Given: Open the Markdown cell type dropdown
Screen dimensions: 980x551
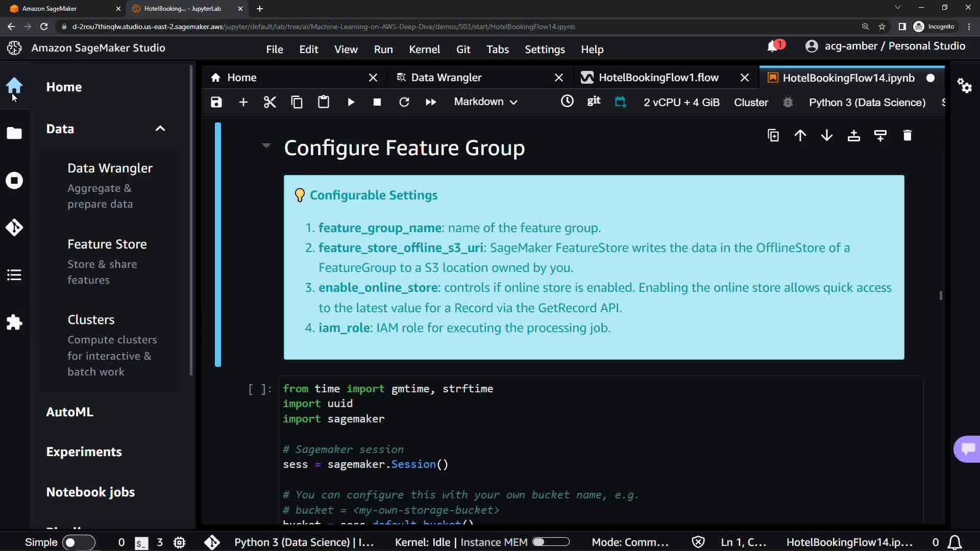Looking at the screenshot, I should (x=485, y=102).
